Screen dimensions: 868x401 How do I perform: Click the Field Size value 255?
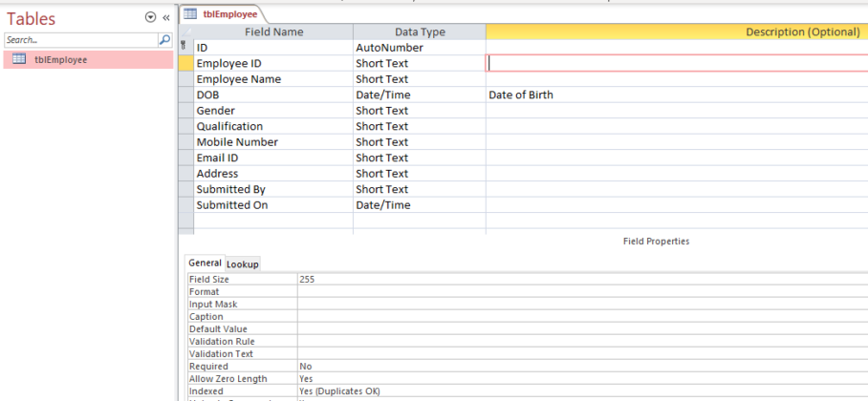pos(582,280)
